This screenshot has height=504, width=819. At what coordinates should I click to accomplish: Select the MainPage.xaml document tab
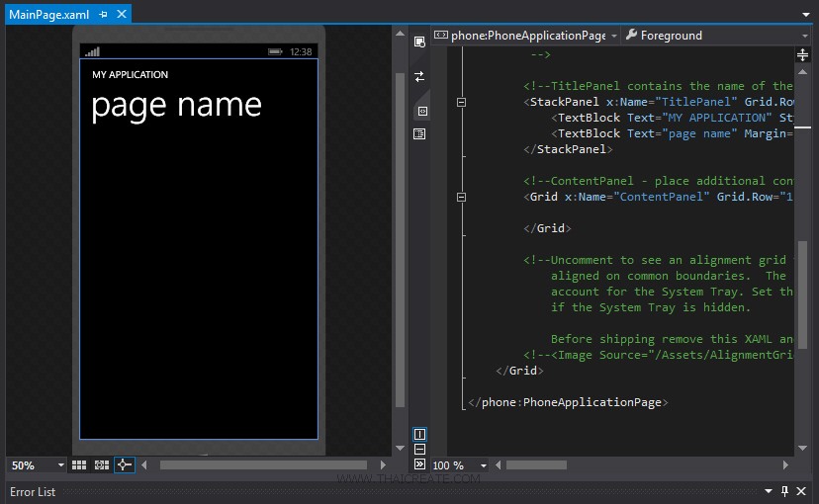coord(48,16)
